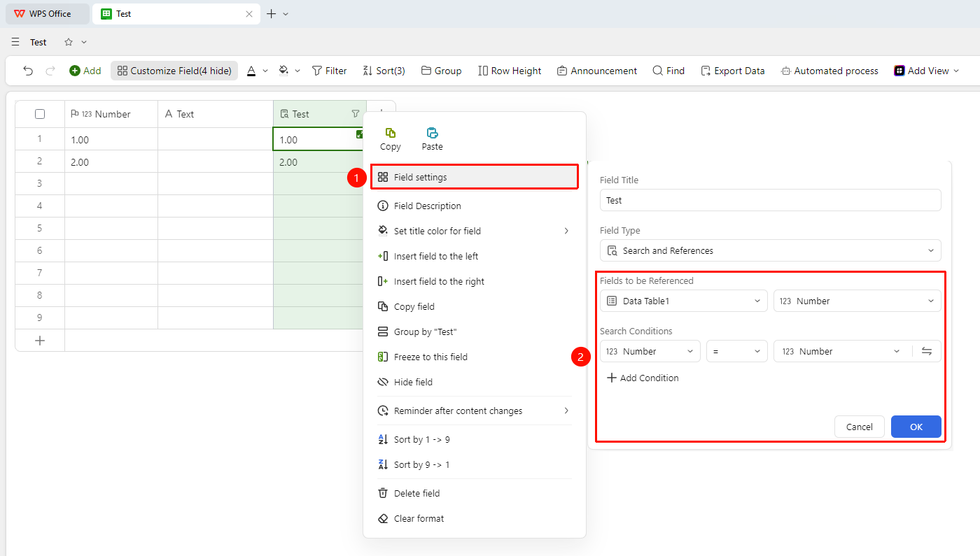Open the Find tool

point(668,71)
